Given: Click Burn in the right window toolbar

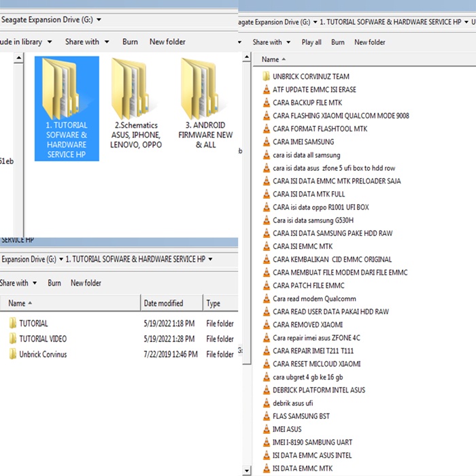Looking at the screenshot, I should [x=337, y=42].
